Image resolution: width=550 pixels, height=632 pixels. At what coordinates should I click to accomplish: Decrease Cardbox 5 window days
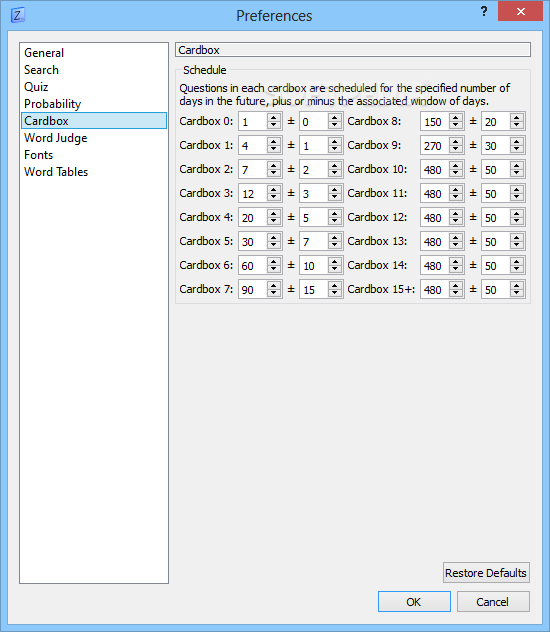[335, 245]
